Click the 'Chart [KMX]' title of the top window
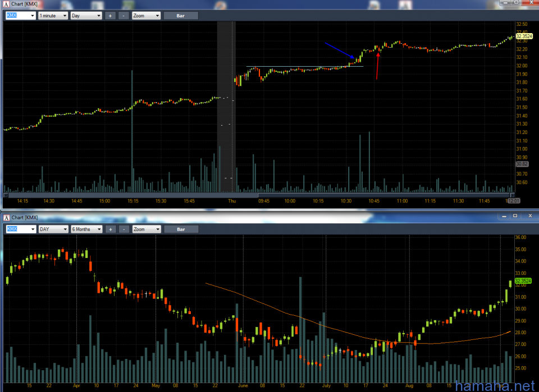The image size is (539, 392). tap(24, 4)
